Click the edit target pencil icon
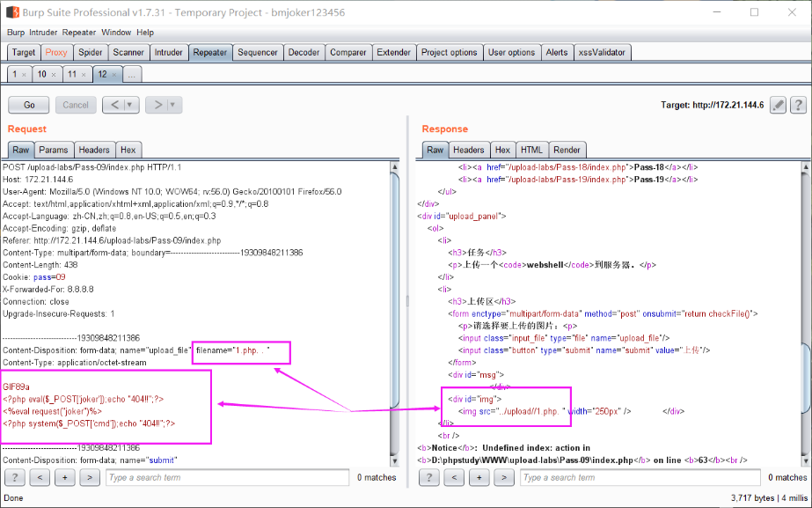Viewport: 812px width, 508px height. click(778, 105)
